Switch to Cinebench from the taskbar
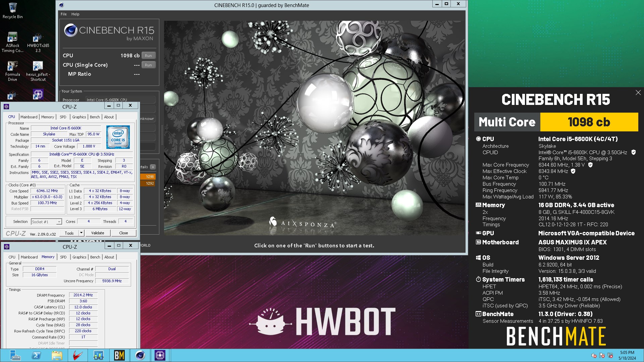 click(140, 355)
